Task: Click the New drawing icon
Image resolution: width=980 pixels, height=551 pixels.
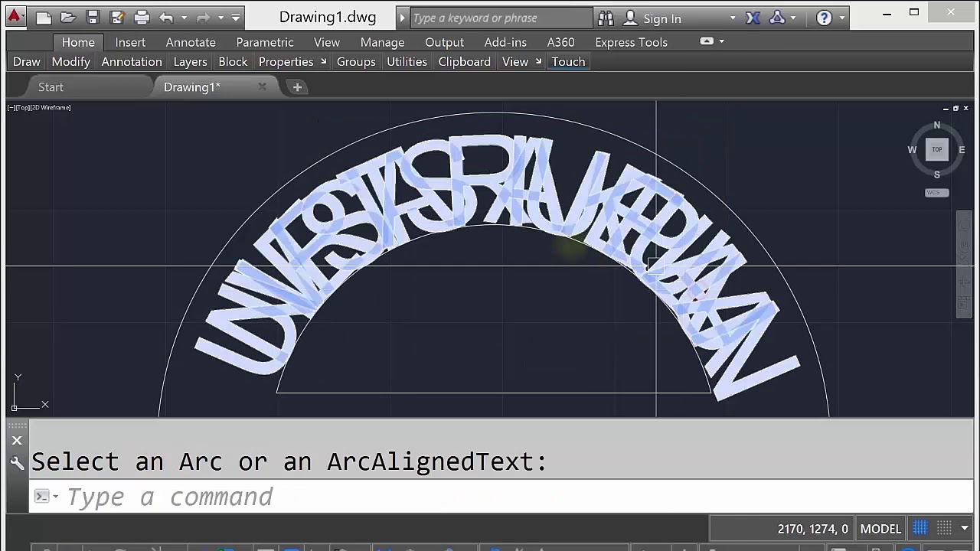Action: click(x=44, y=17)
